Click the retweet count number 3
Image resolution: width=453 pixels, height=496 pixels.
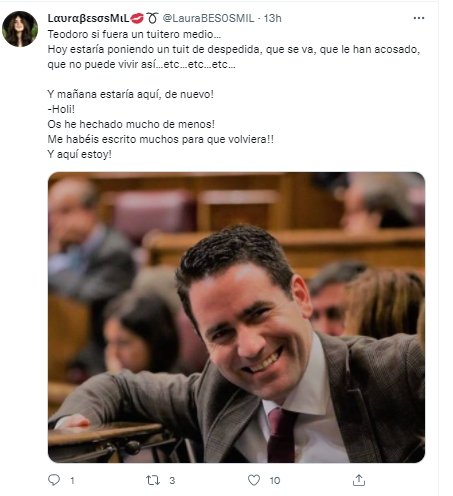click(x=172, y=480)
